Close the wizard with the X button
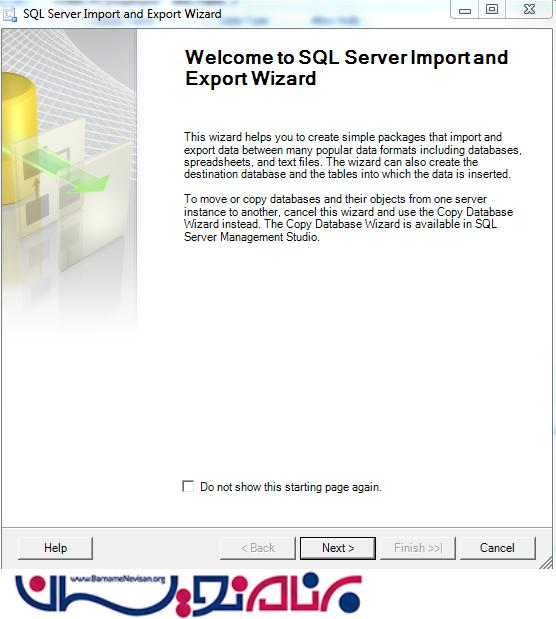This screenshot has height=619, width=556. pos(529,9)
